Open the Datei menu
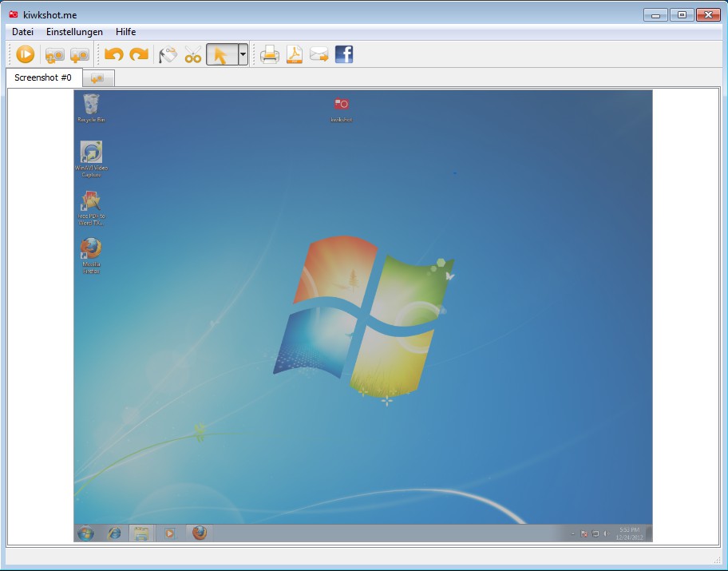Screen dimensions: 728x571 tap(22, 32)
